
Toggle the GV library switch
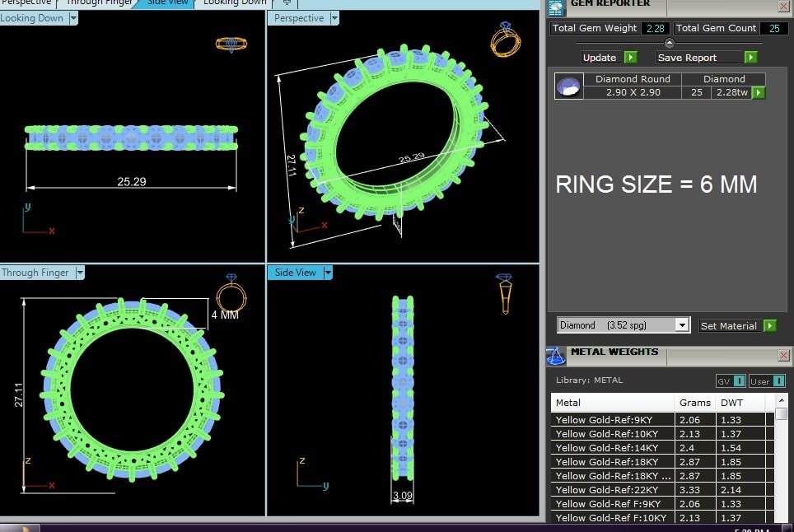click(x=739, y=380)
